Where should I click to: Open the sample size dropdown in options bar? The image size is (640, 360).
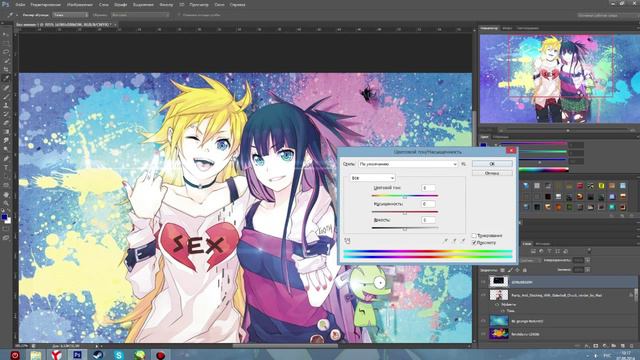pyautogui.click(x=70, y=15)
